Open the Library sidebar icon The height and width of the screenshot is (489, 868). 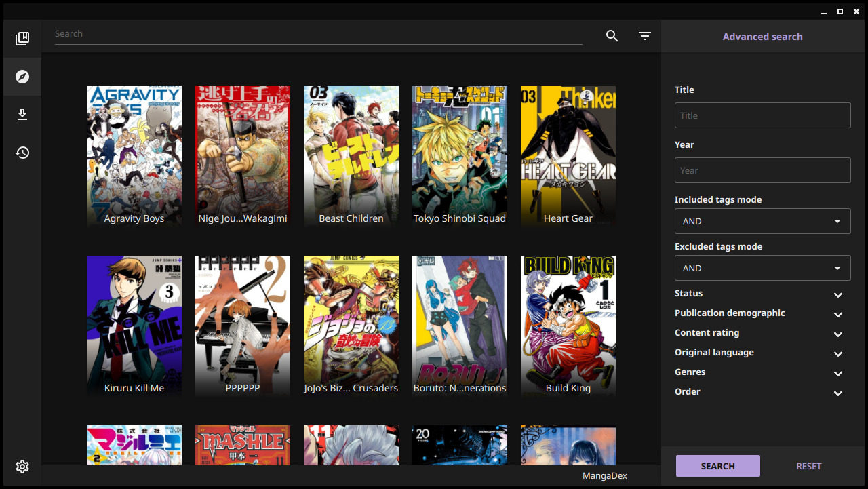pos(22,39)
